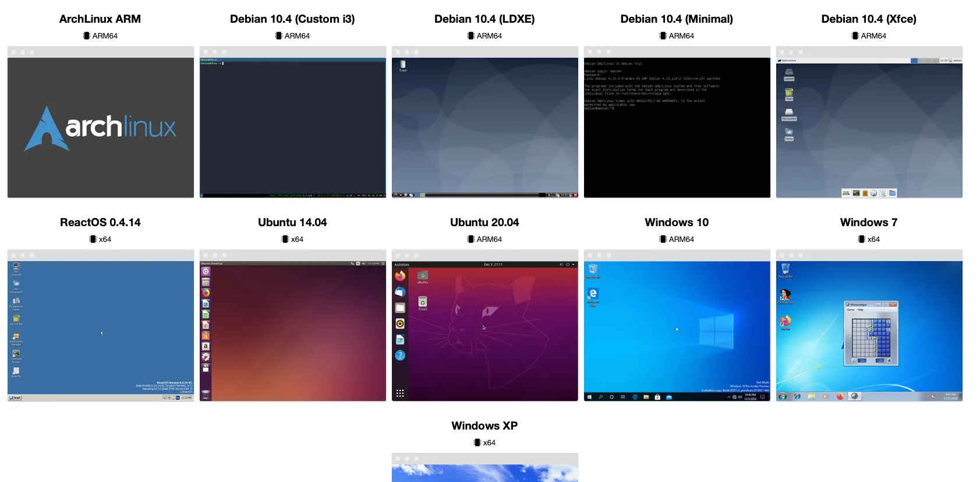This screenshot has width=980, height=482.
Task: Open the Ubuntu 14.04 desktop screenshot
Action: click(293, 325)
